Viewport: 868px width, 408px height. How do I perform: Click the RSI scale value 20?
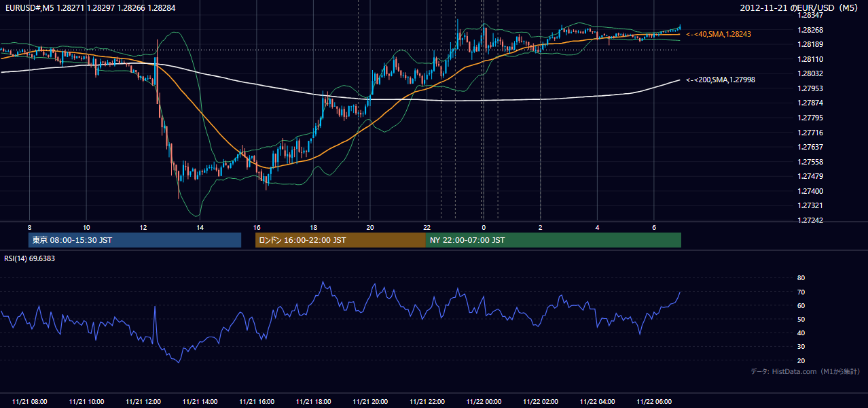(x=801, y=360)
